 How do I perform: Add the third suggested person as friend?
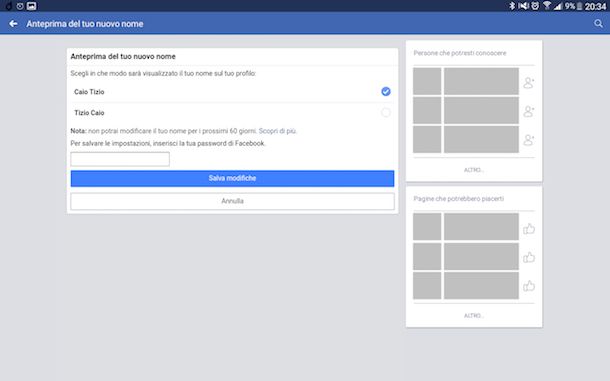[529, 140]
